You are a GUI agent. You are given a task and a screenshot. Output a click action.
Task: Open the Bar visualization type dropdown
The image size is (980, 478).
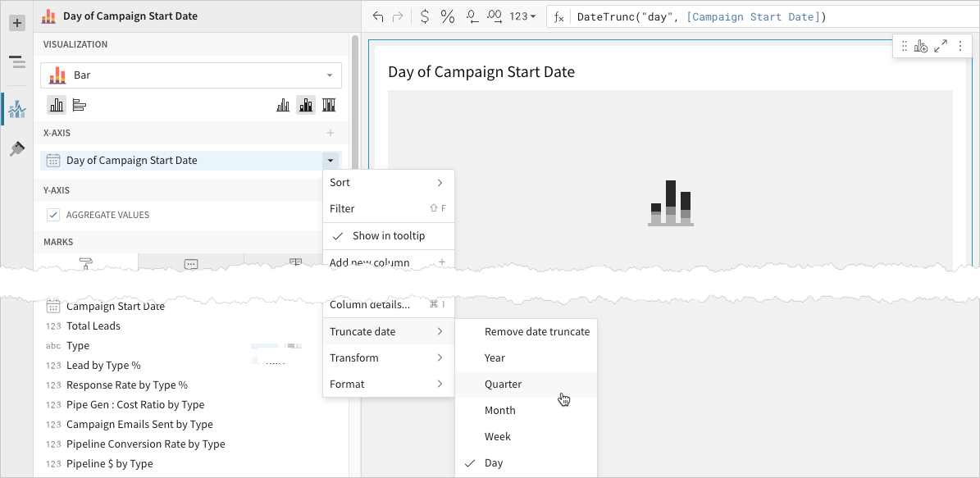[x=191, y=75]
